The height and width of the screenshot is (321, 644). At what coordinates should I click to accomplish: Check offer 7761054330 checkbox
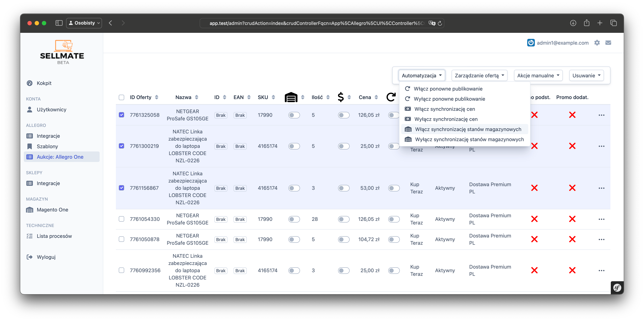coord(121,219)
